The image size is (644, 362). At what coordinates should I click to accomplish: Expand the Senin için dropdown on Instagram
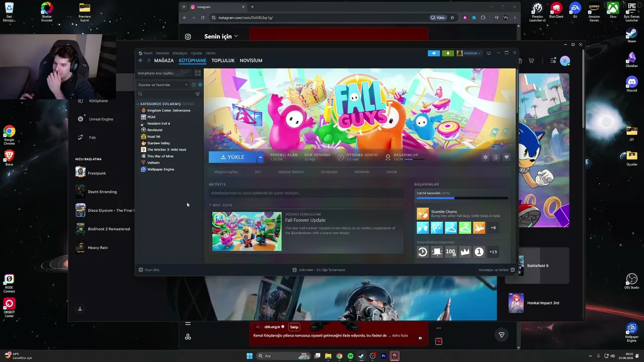tap(221, 37)
